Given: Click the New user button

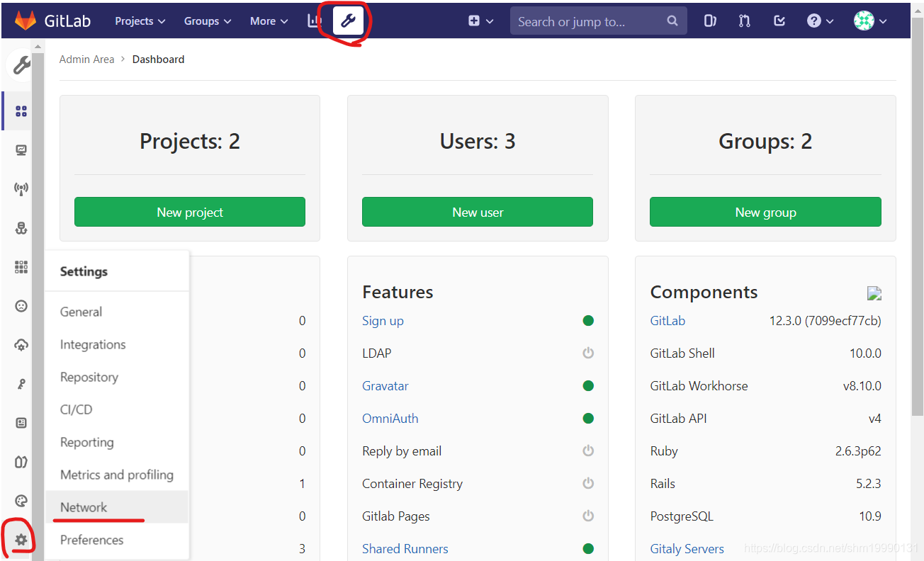Looking at the screenshot, I should pyautogui.click(x=478, y=212).
